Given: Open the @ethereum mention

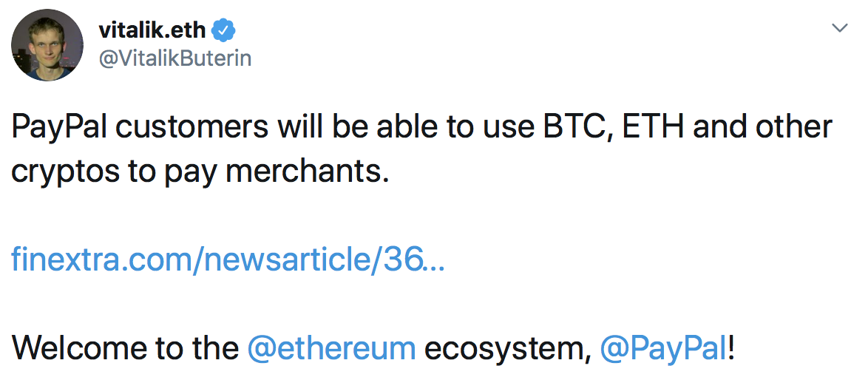Looking at the screenshot, I should 331,347.
